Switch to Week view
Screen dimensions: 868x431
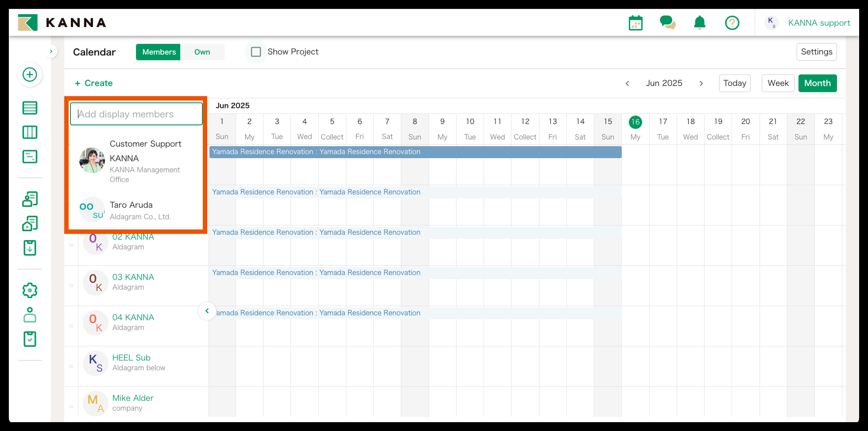tap(778, 83)
